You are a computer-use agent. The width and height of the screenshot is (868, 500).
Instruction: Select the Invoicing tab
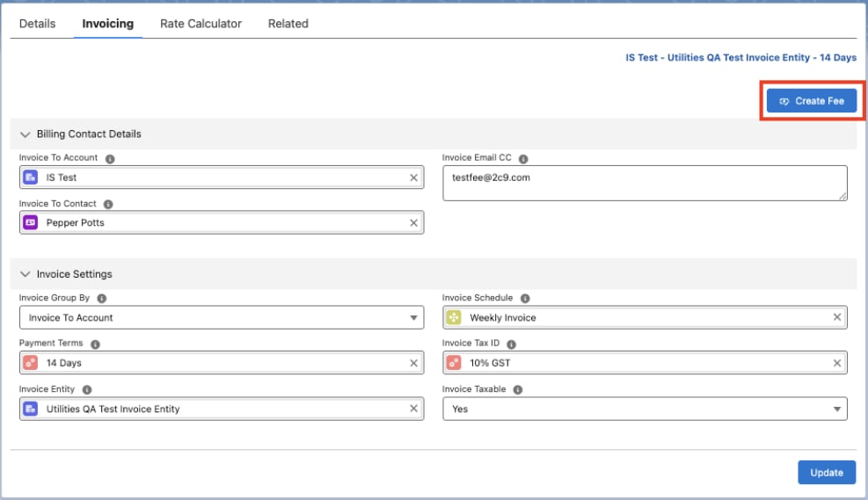pyautogui.click(x=108, y=24)
